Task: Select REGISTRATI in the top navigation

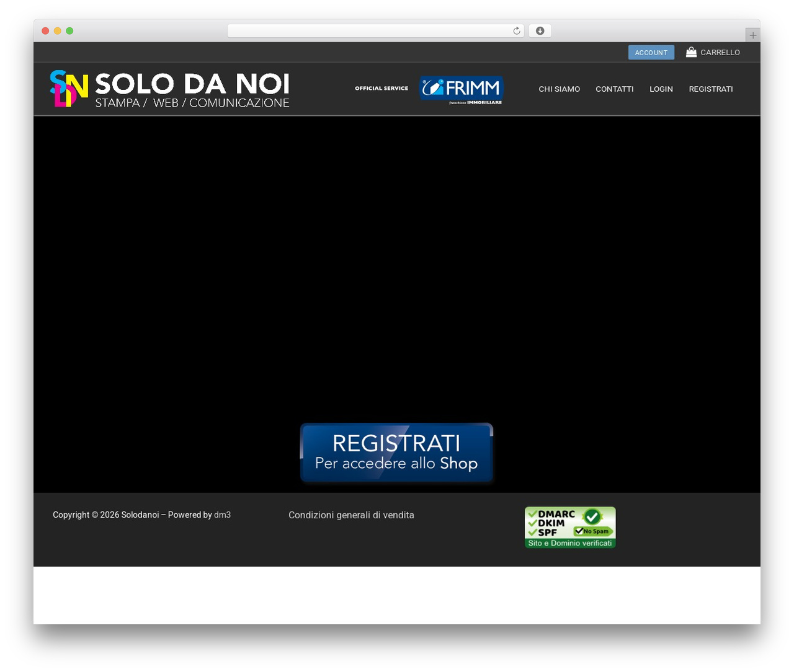Action: point(711,89)
